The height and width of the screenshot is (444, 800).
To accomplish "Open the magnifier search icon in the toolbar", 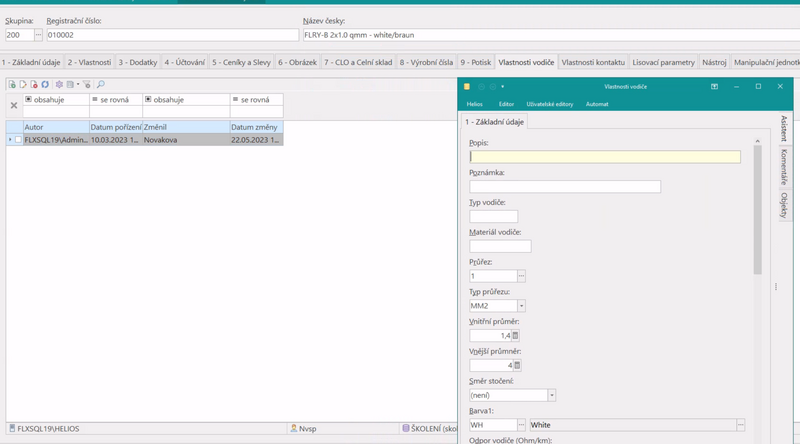I will pos(101,85).
